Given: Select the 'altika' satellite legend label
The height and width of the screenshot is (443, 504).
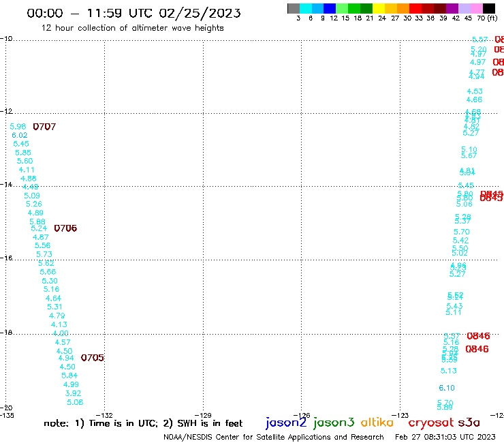Looking at the screenshot, I should (x=377, y=423).
